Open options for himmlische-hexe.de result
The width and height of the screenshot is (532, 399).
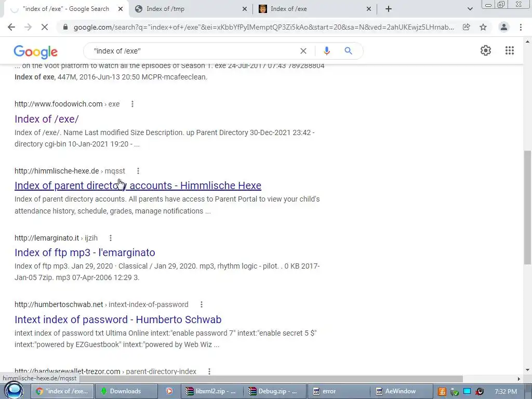tap(138, 171)
